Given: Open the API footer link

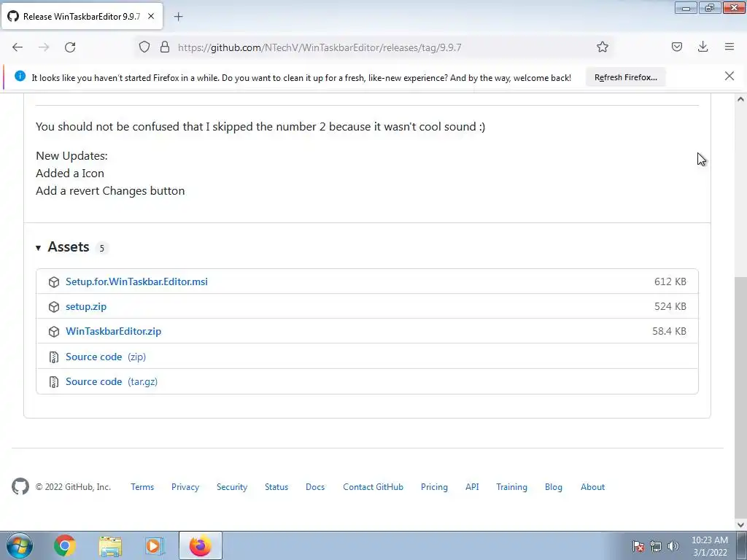Looking at the screenshot, I should tap(472, 486).
